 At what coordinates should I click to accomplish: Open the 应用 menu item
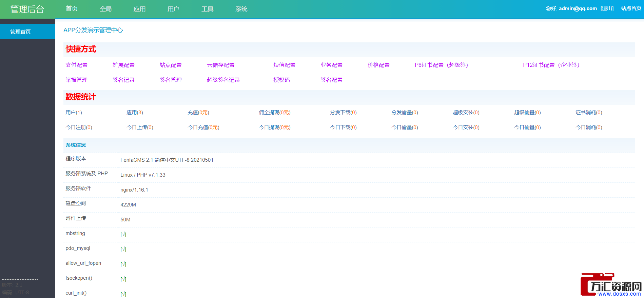[x=139, y=9]
